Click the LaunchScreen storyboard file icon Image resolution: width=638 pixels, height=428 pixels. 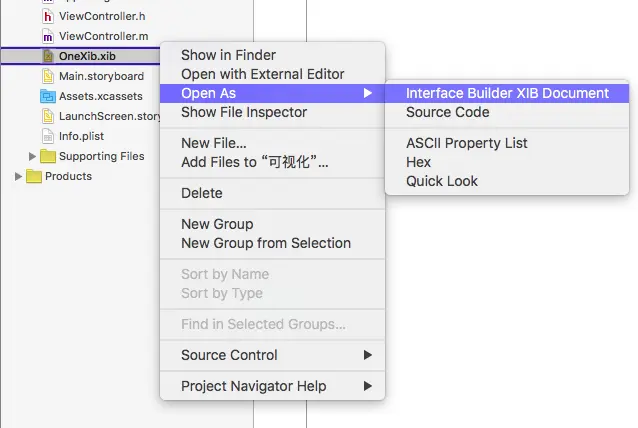(48, 116)
